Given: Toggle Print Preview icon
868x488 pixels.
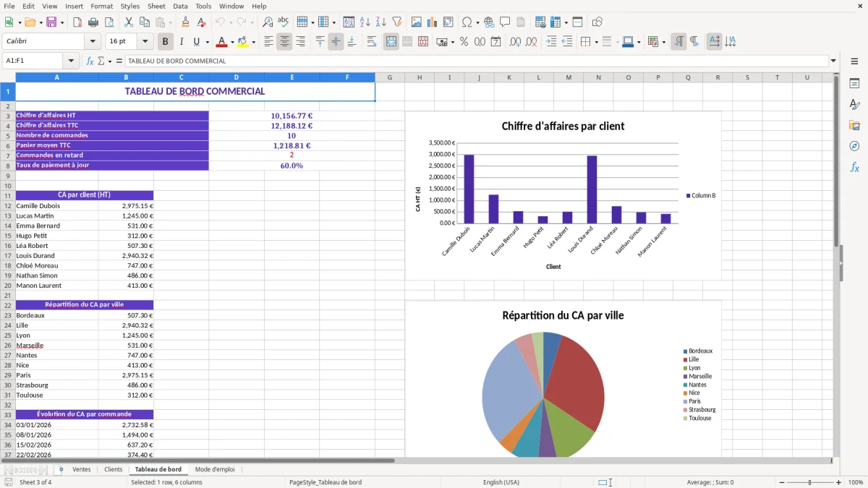Looking at the screenshot, I should click(x=109, y=22).
